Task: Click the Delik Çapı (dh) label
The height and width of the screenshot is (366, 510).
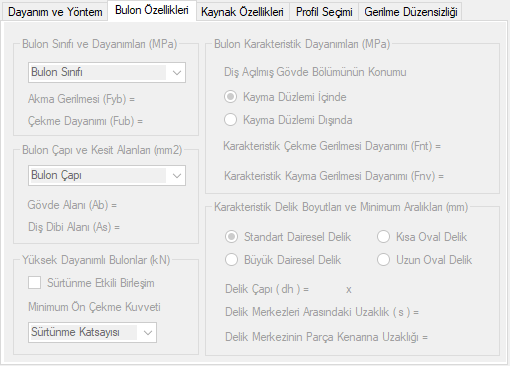Action: [x=267, y=289]
